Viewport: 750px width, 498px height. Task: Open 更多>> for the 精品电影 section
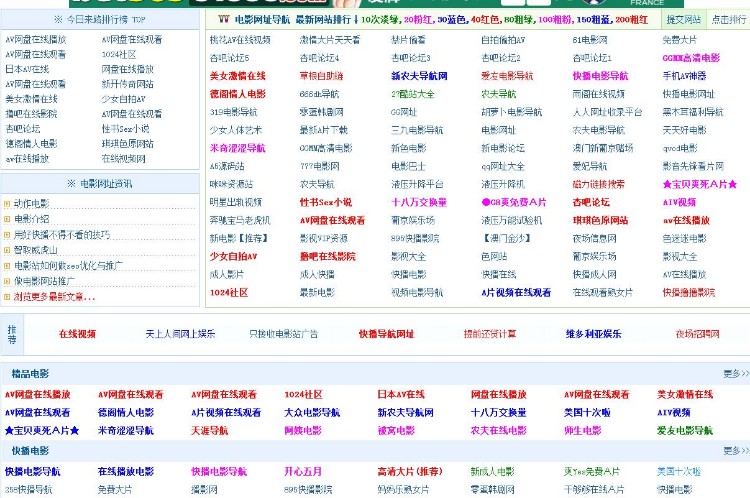[736, 374]
